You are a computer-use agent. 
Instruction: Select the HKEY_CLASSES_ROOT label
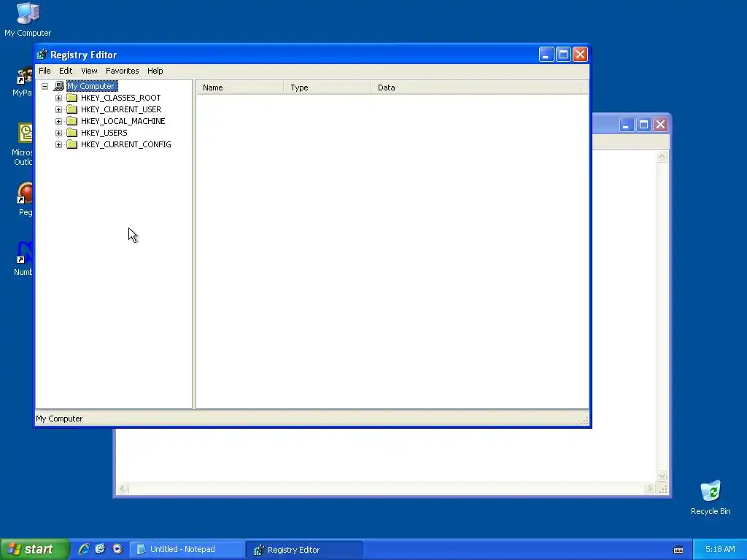point(120,98)
